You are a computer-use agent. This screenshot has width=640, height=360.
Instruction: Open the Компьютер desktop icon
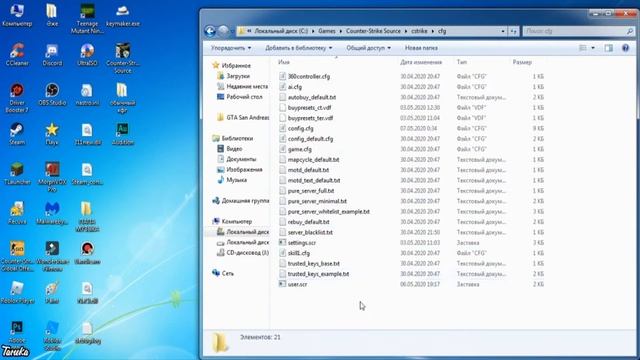[x=17, y=15]
